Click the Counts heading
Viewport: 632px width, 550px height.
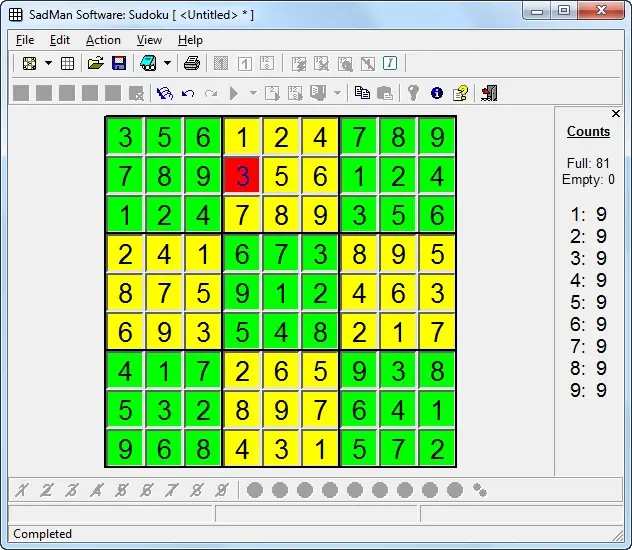(x=588, y=131)
